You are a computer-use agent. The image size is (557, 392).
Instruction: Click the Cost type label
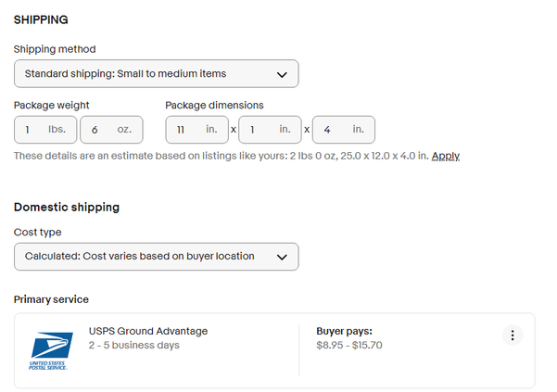(38, 233)
